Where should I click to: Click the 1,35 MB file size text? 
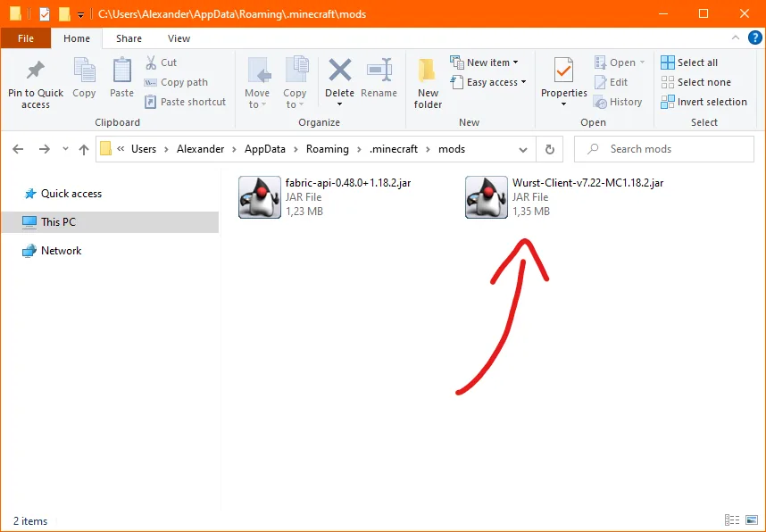531,211
